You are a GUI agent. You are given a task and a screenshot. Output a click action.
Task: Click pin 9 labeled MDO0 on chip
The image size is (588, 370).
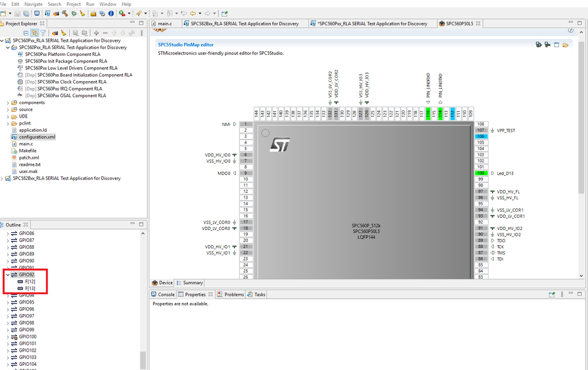pos(245,173)
